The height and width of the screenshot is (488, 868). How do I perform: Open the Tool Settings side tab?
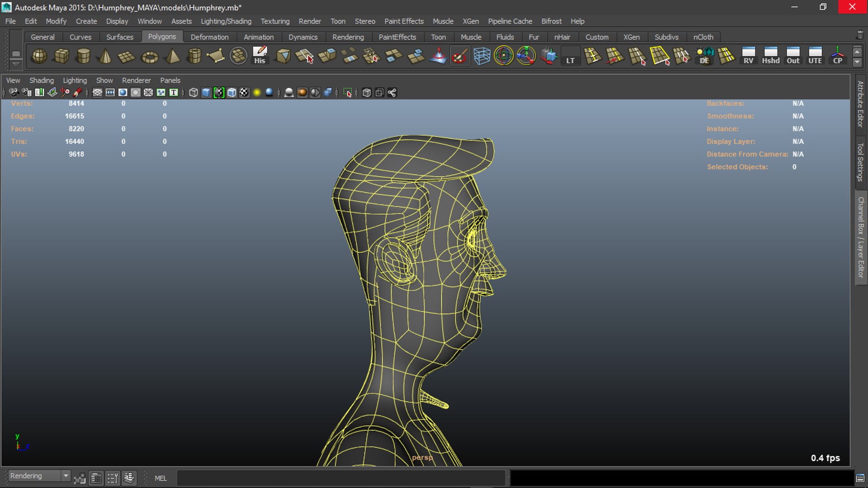(x=860, y=162)
